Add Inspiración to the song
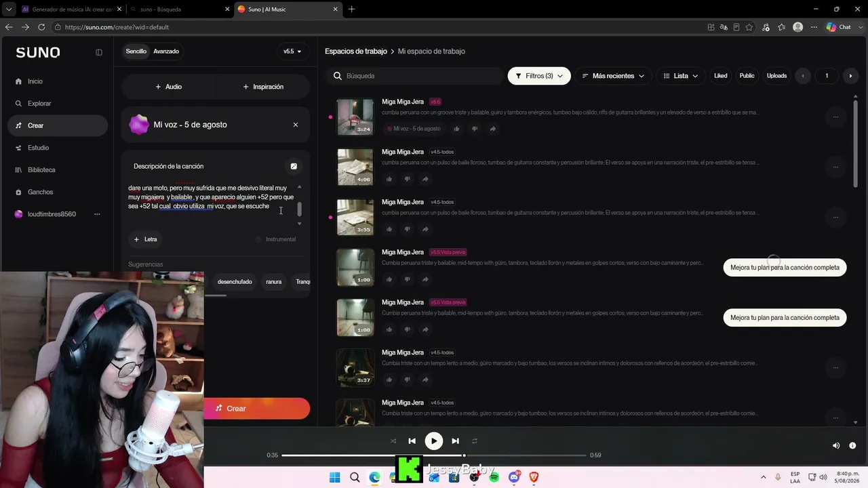The image size is (868, 488). 263,87
